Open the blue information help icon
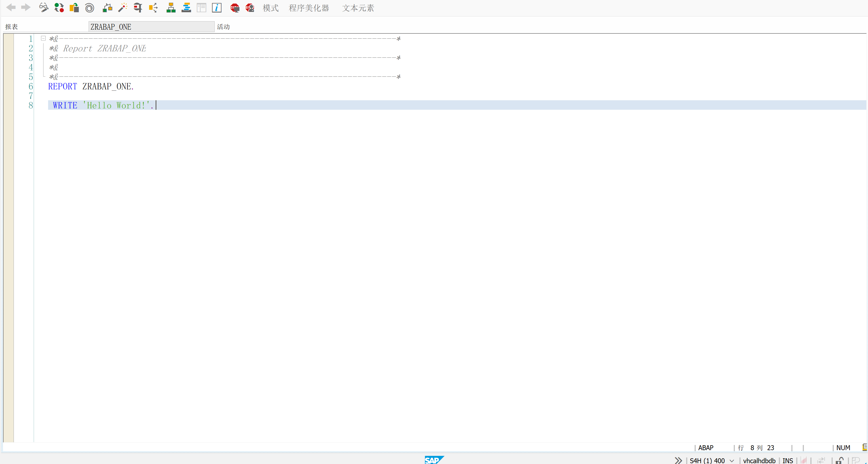Image resolution: width=868 pixels, height=464 pixels. tap(217, 8)
